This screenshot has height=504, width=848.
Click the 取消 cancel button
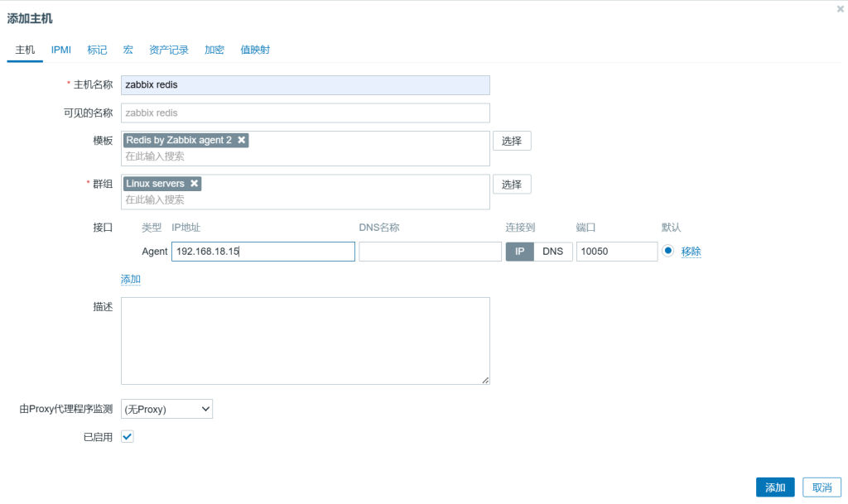822,487
